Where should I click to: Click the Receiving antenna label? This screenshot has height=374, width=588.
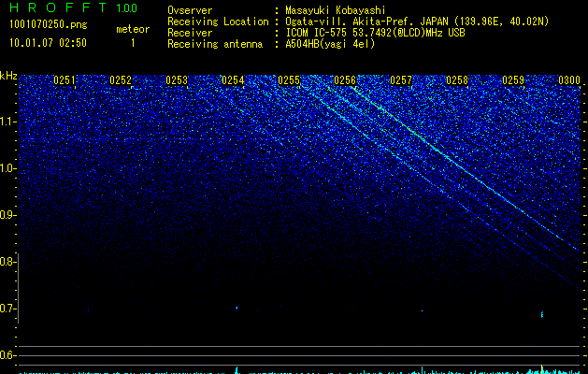click(215, 44)
